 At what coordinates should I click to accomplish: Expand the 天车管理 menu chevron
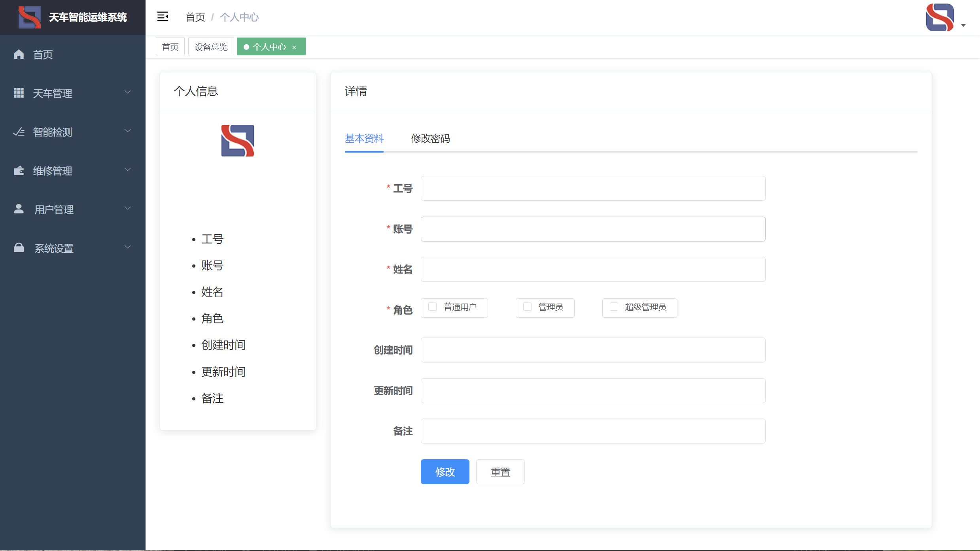point(128,92)
